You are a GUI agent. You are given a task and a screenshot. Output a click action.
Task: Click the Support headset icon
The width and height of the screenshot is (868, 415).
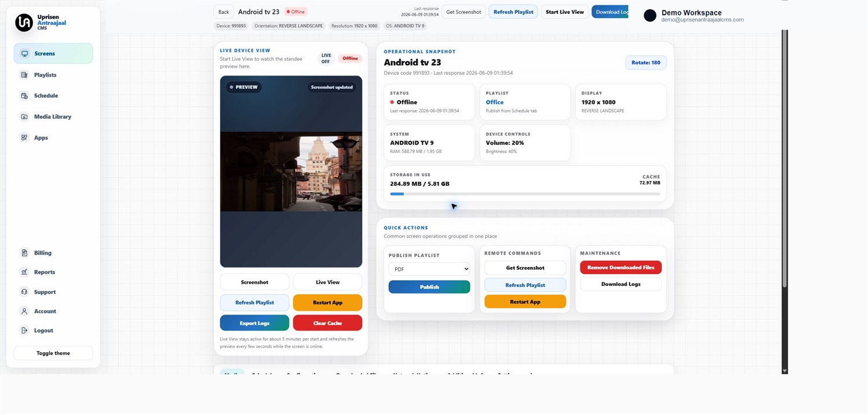coord(24,292)
